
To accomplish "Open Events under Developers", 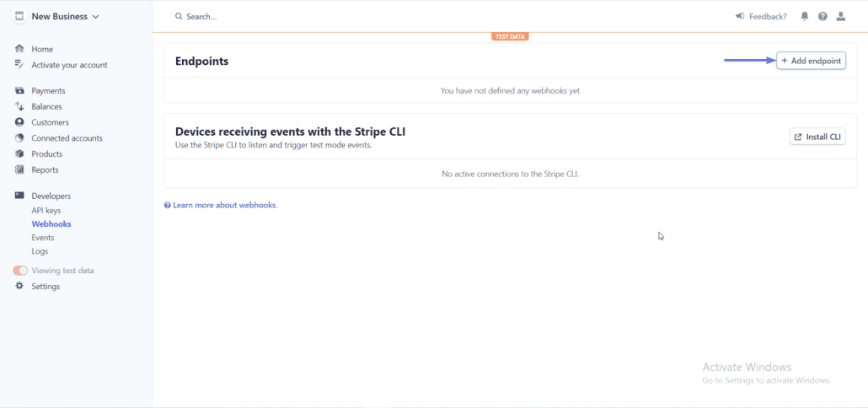I will 43,238.
